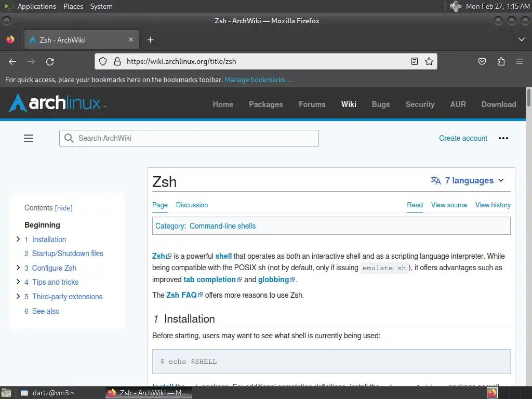Jump to Startup/Shutdown files in contents
The image size is (532, 399).
pyautogui.click(x=68, y=254)
